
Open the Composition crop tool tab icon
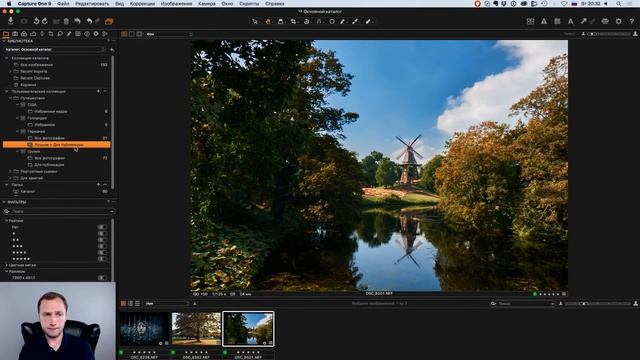(51, 34)
